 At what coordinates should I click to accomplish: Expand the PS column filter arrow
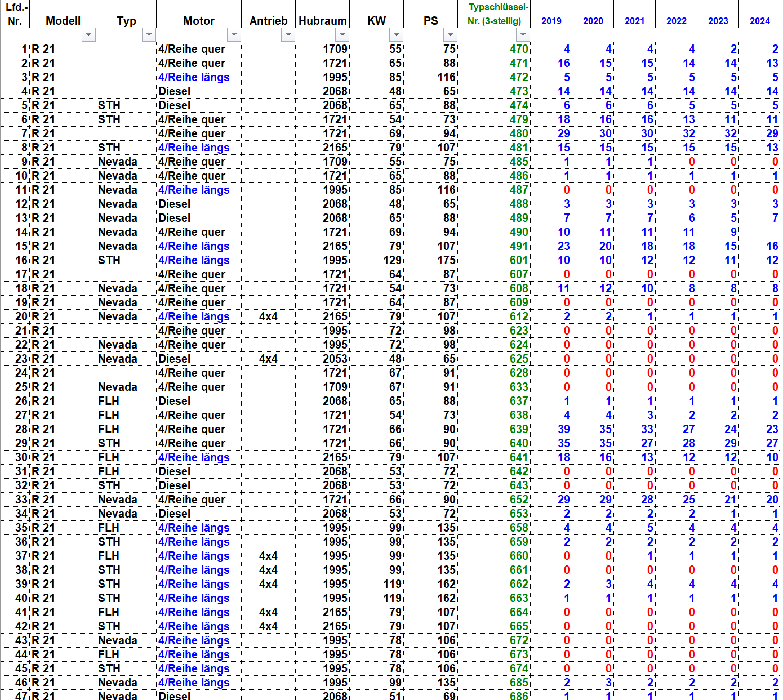point(450,35)
